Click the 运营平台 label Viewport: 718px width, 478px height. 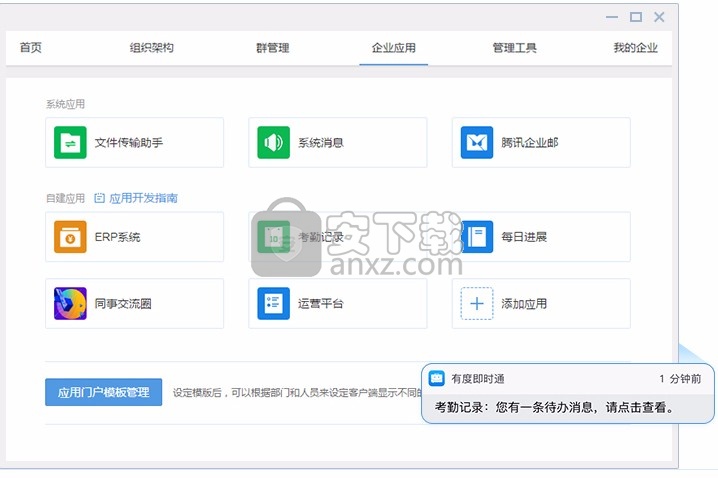321,303
